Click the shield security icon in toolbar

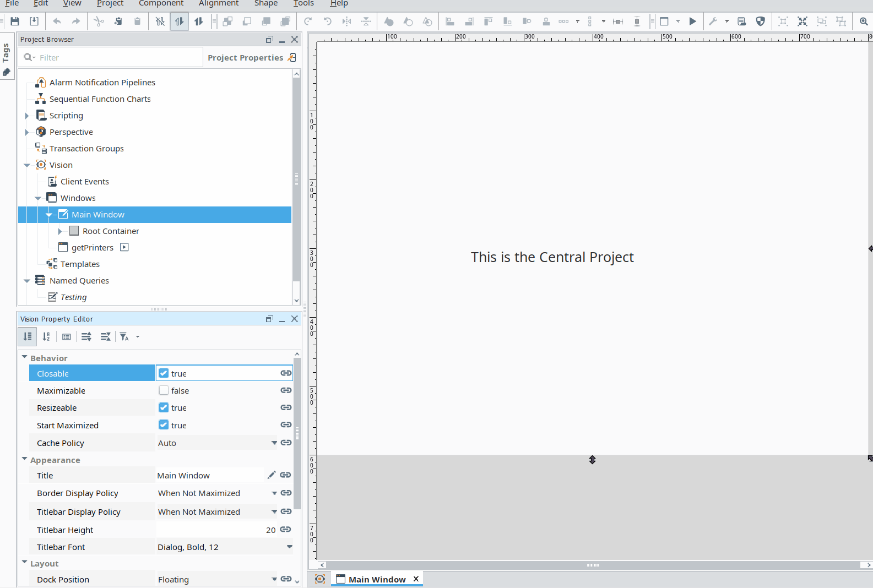(x=761, y=21)
